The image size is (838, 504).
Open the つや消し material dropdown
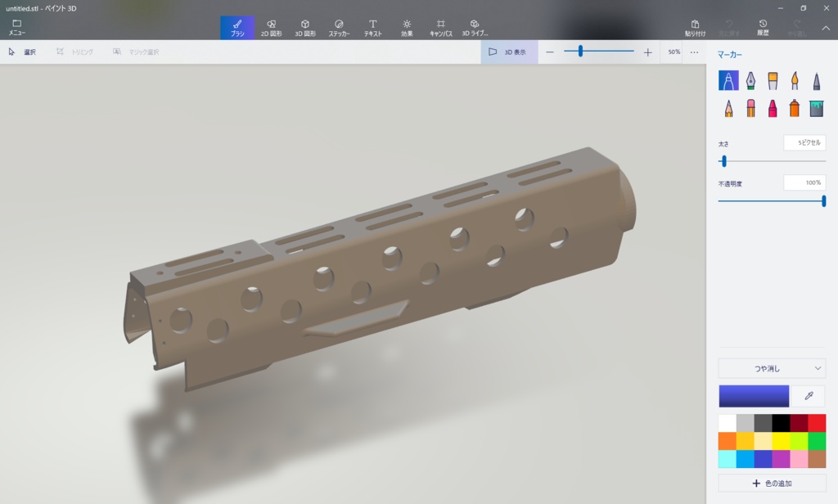click(772, 368)
